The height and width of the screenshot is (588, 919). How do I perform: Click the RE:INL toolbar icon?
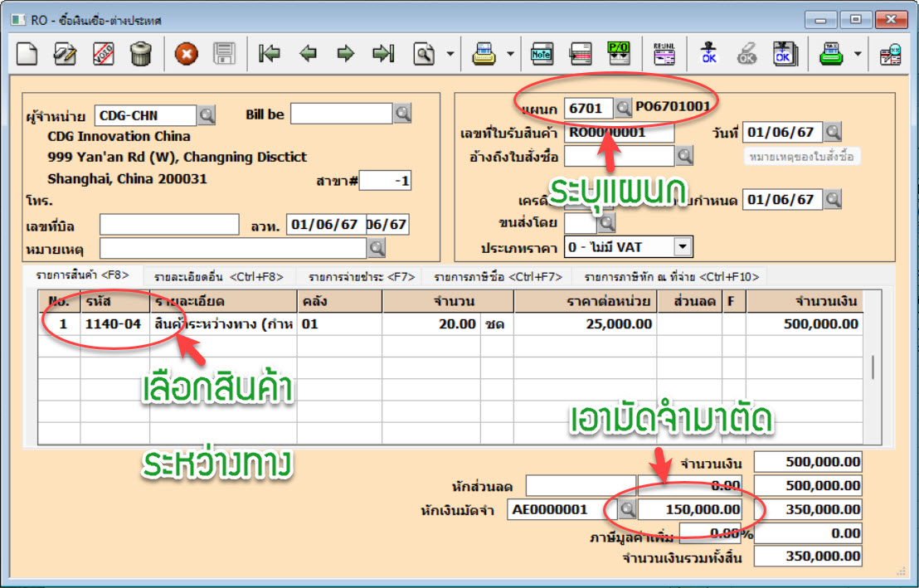[x=664, y=54]
